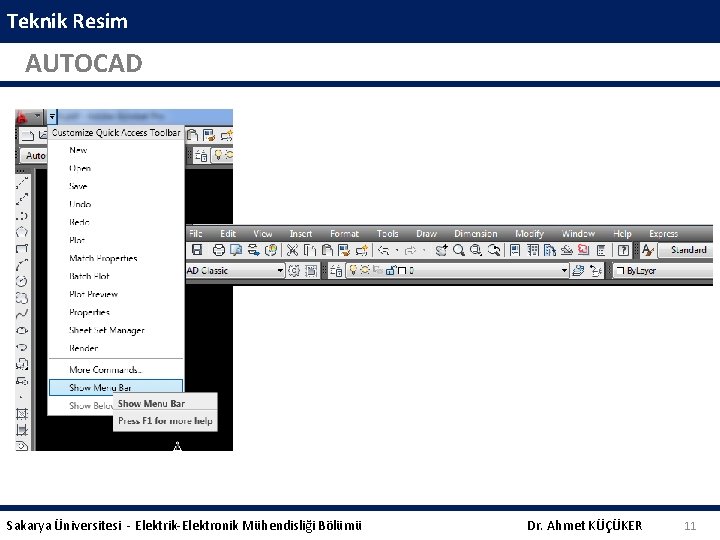Viewport: 720px width, 540px height.
Task: Click the Zoom Previous icon
Action: coord(494,250)
